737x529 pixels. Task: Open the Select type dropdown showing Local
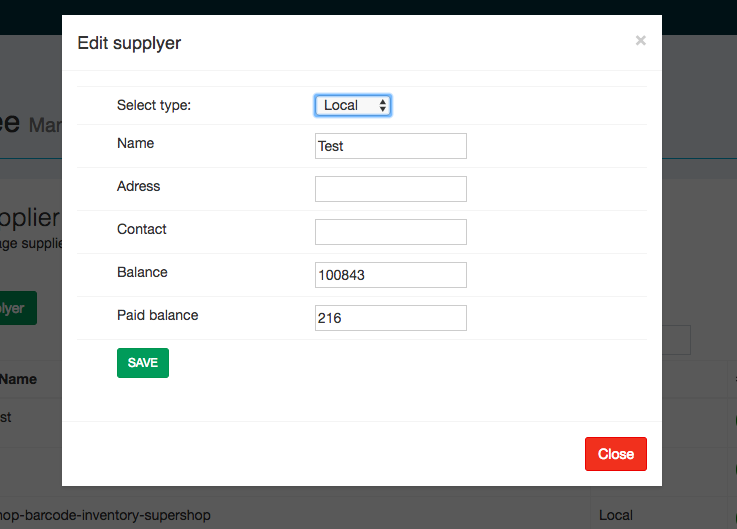[x=353, y=105]
